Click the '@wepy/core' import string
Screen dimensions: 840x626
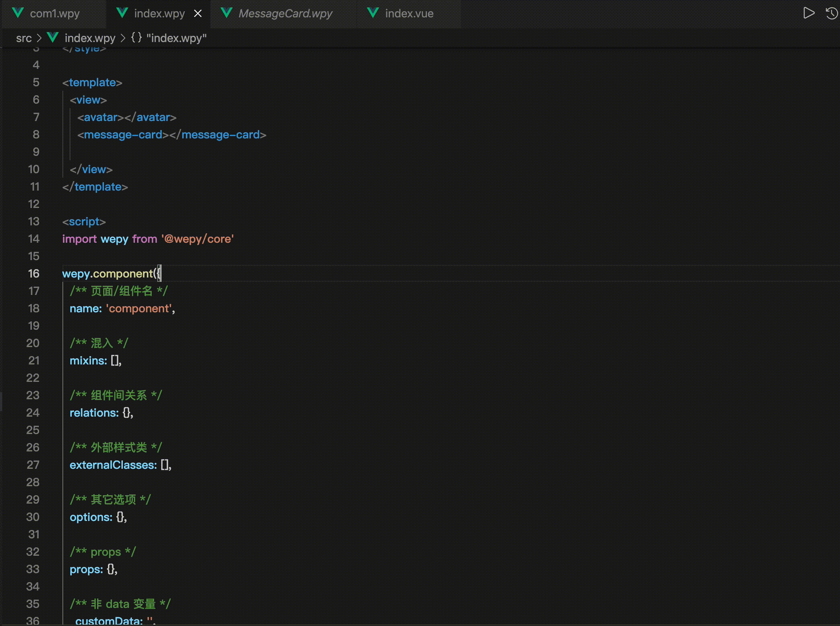[197, 239]
